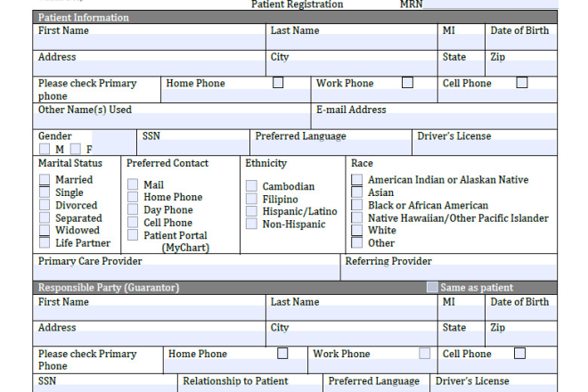The height and width of the screenshot is (392, 588).
Task: Select Mail as preferred contact
Action: 133,184
